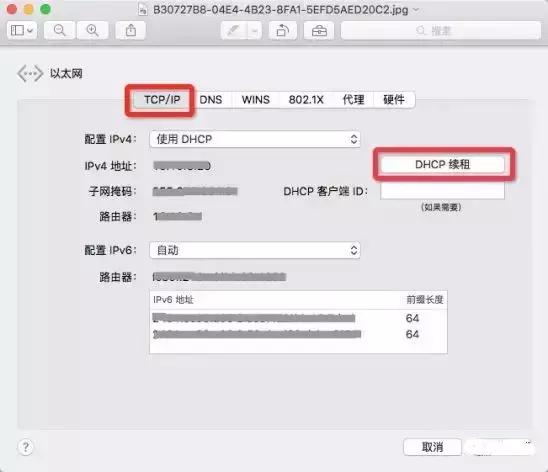Click the blurred IPv4 地址 value
The height and width of the screenshot is (472, 548).
(x=182, y=166)
